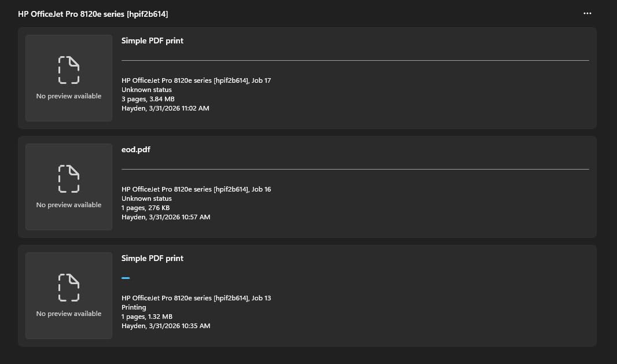
Task: Click the progress line under eod.pdf title
Action: 355,169
